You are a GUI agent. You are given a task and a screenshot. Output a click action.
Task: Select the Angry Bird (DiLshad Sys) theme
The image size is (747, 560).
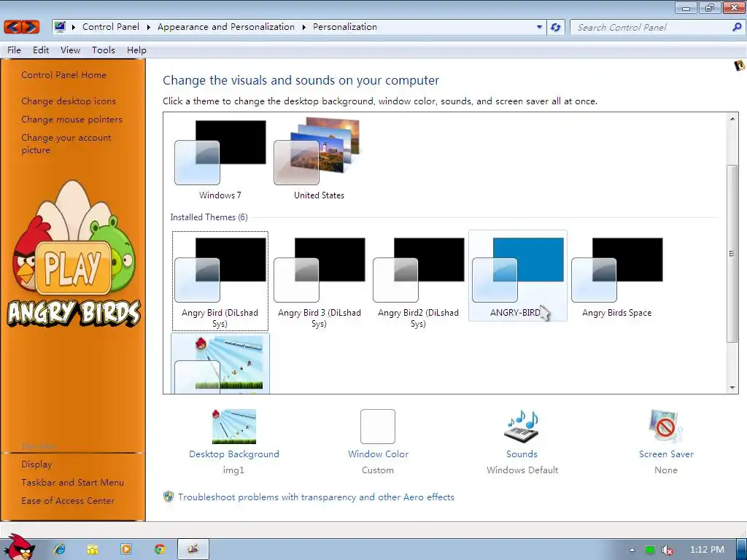[220, 281]
